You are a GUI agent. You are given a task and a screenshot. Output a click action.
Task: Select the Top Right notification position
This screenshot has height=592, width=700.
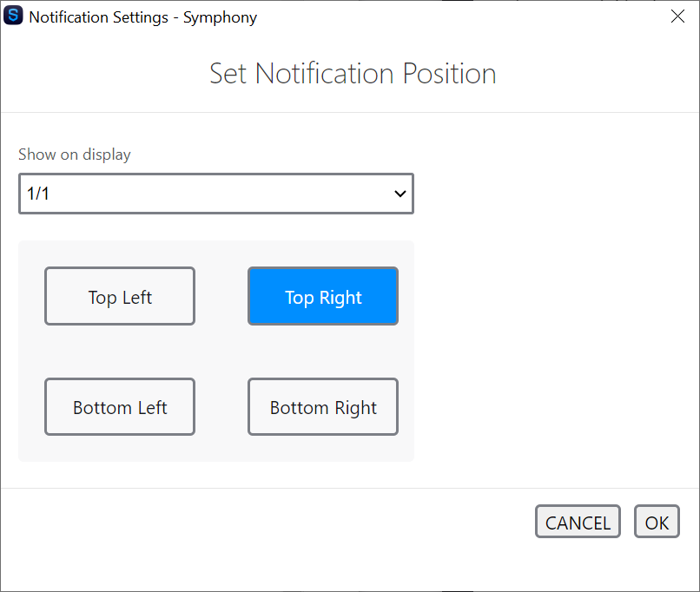322,296
